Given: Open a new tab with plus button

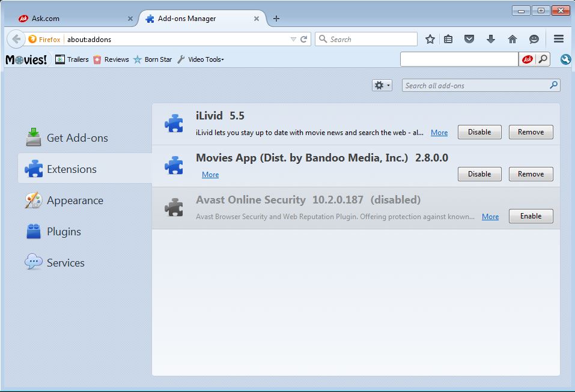Looking at the screenshot, I should tap(276, 19).
